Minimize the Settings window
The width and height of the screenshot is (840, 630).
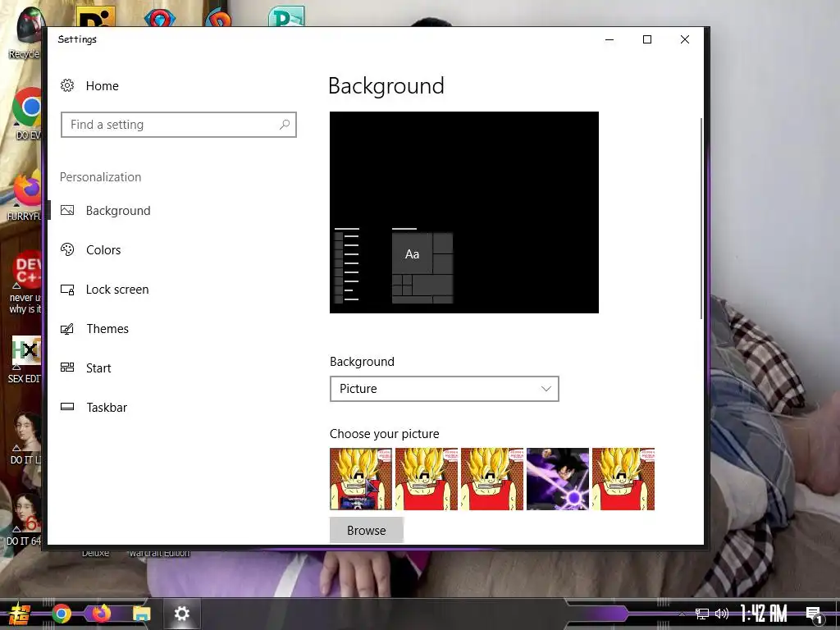[609, 39]
